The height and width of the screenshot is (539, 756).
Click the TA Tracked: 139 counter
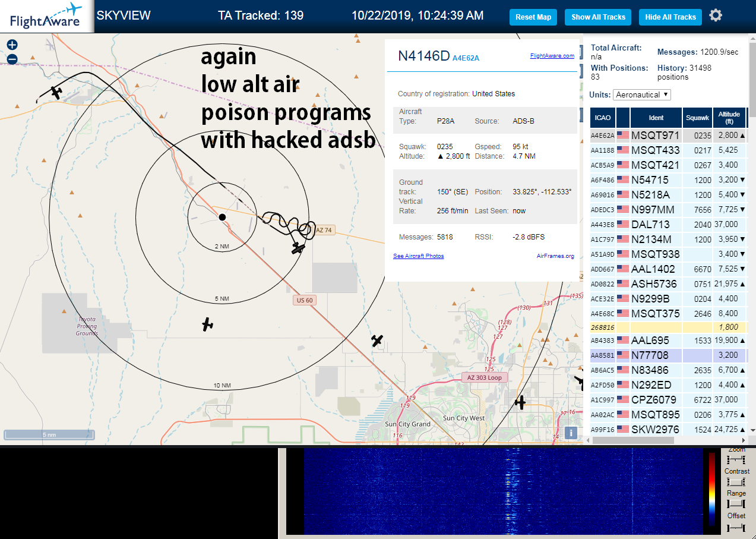point(261,15)
